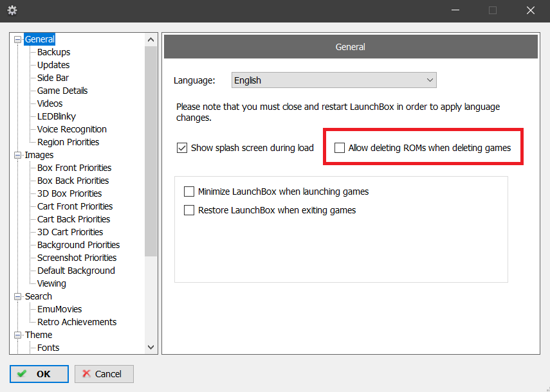
Task: Click the red X icon on Cancel button
Action: (x=86, y=373)
